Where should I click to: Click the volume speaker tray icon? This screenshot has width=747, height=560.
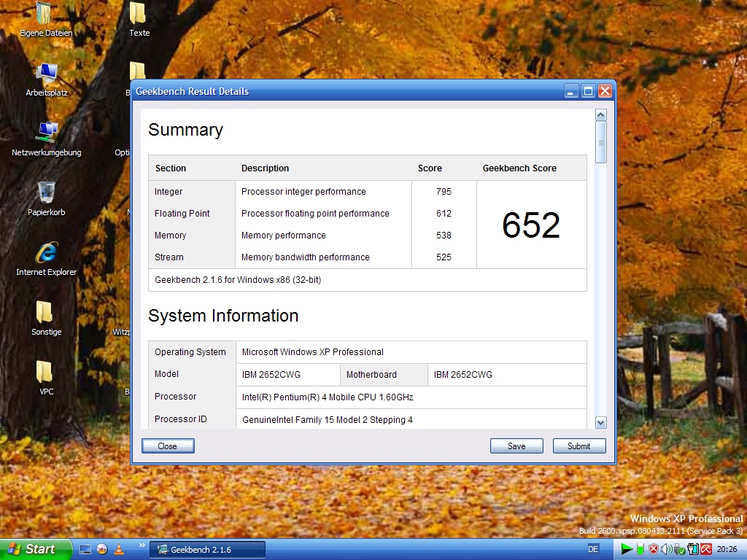[x=666, y=549]
